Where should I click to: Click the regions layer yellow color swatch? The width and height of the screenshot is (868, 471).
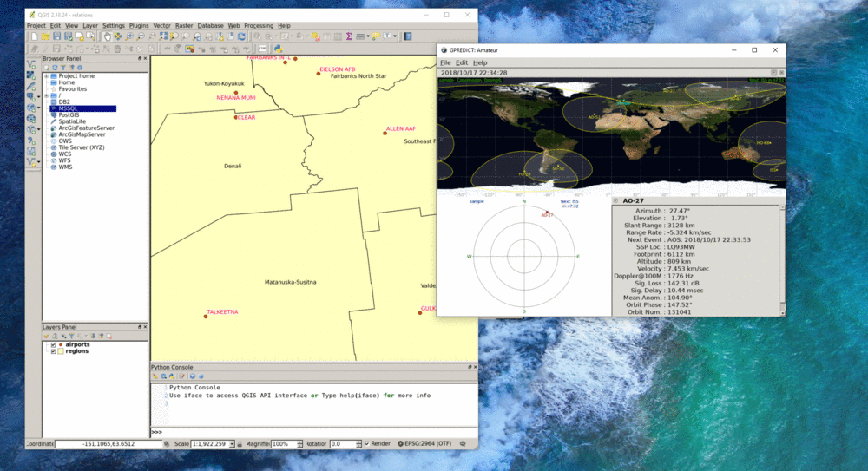click(x=61, y=351)
